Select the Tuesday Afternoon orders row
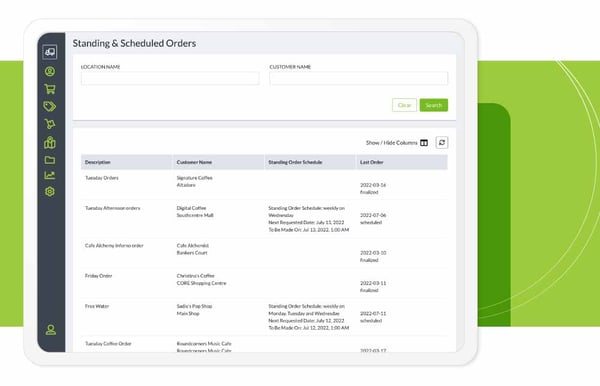 click(x=264, y=219)
